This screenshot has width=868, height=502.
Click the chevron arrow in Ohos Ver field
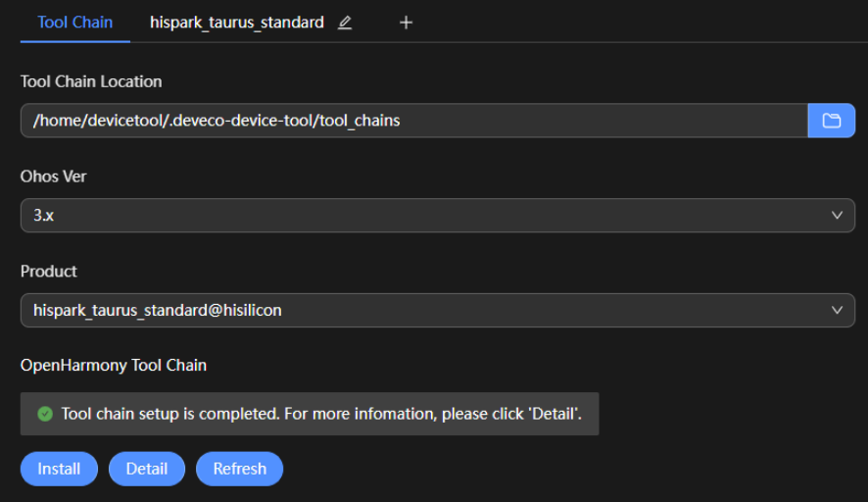click(837, 216)
